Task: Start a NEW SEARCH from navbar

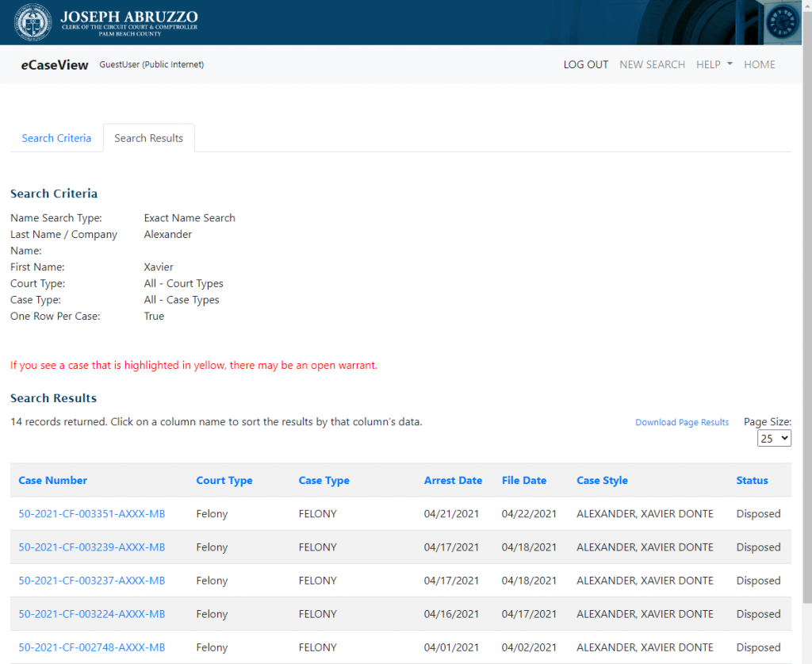Action: (x=652, y=64)
